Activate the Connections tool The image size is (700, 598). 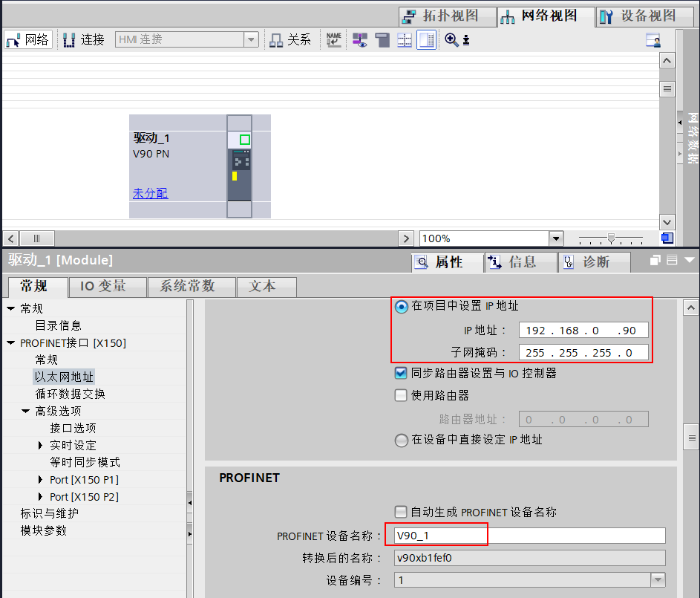[84, 39]
